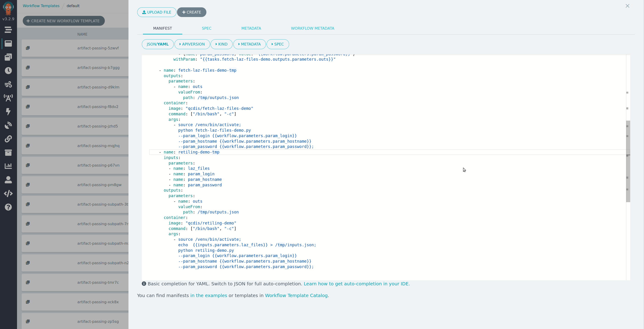Toggle the editor between JSON and YAML
This screenshot has height=329, width=644.
(x=157, y=44)
